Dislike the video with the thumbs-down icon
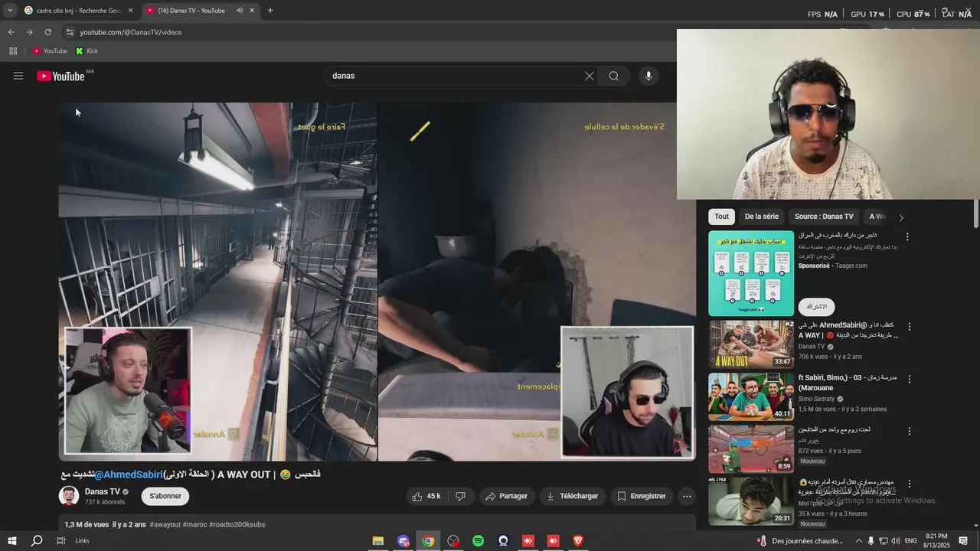 tap(460, 496)
